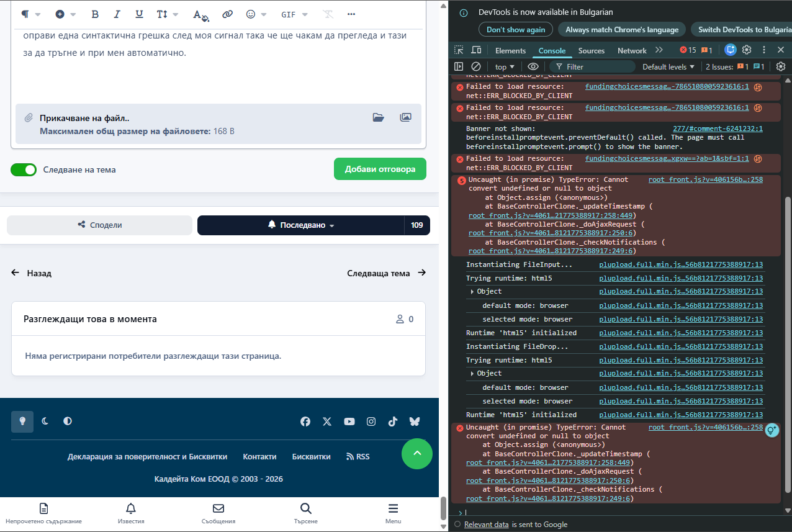Open the paragraph format dropdown
792x532 pixels.
30,14
